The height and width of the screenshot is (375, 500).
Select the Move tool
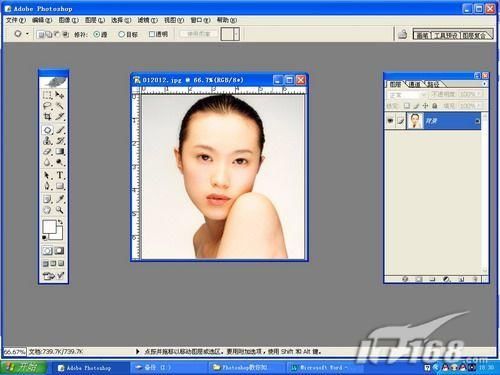(x=60, y=95)
